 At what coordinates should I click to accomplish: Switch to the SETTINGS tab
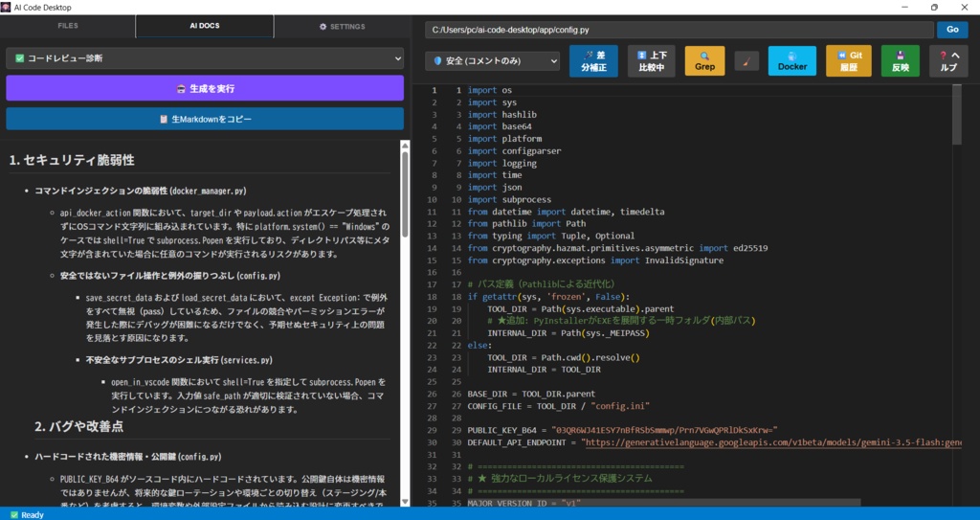[342, 26]
